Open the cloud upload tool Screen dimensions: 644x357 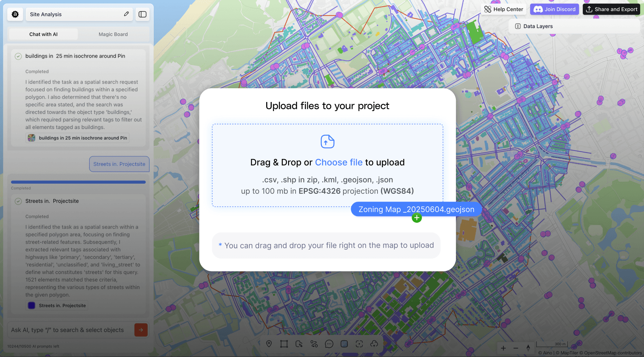[374, 344]
